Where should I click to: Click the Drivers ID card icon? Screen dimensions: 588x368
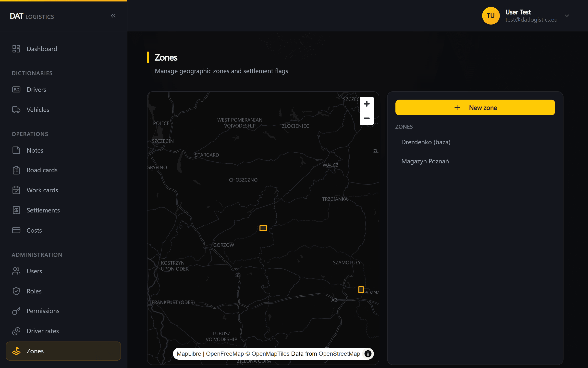[16, 89]
